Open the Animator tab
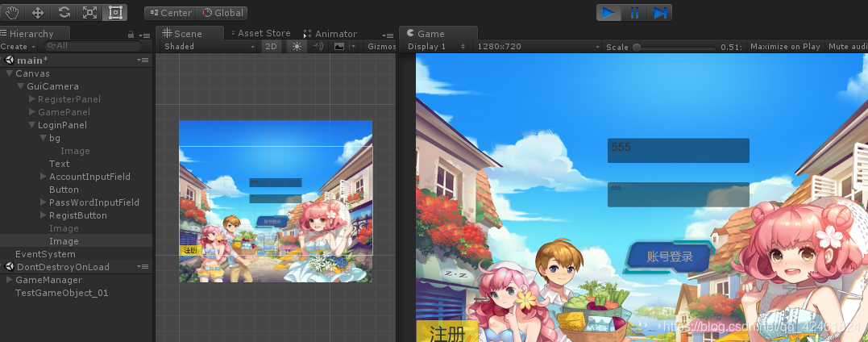868x342 pixels. pyautogui.click(x=330, y=34)
